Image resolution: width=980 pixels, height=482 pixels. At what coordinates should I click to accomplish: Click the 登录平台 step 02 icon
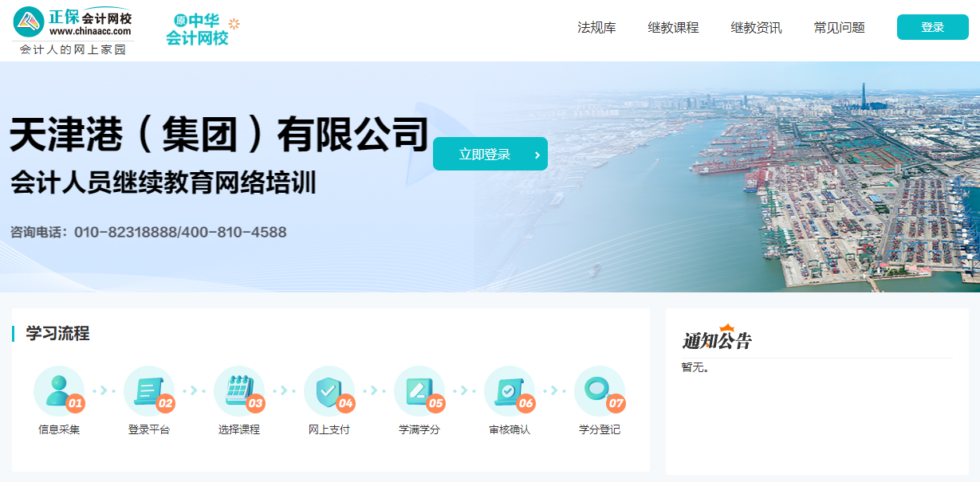click(x=149, y=391)
